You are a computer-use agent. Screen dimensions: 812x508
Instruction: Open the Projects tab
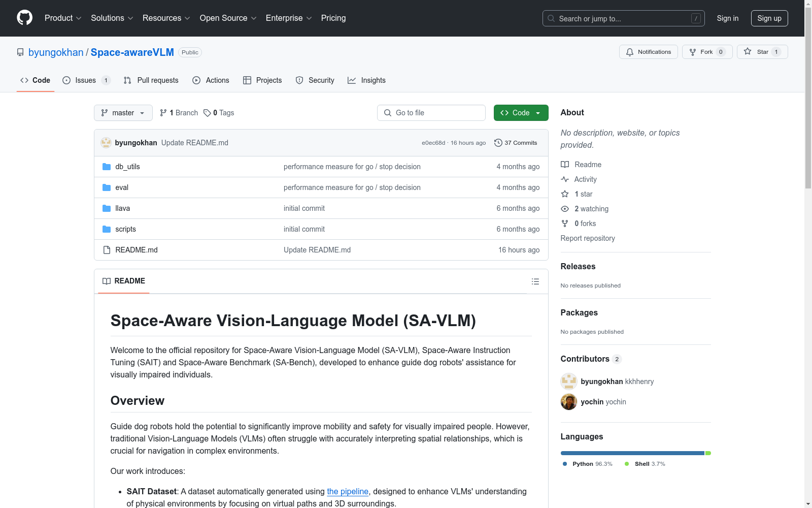point(262,80)
